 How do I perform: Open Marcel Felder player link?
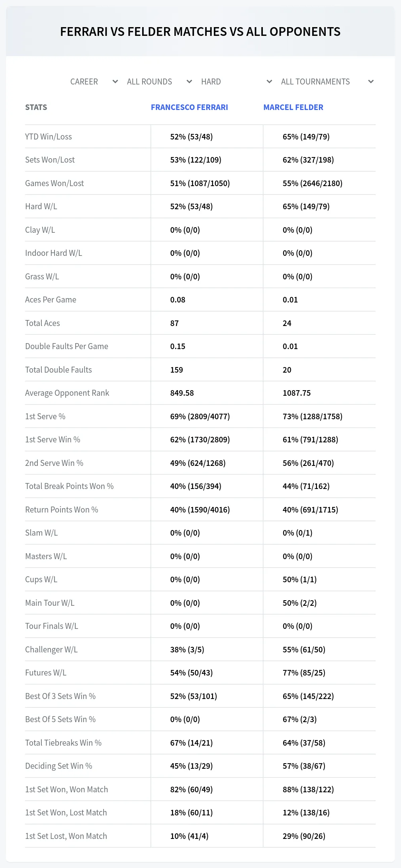(x=293, y=107)
